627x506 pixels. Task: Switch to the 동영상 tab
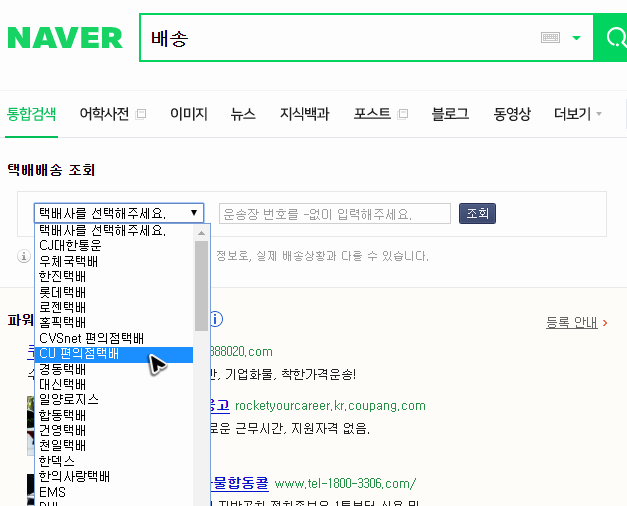512,114
